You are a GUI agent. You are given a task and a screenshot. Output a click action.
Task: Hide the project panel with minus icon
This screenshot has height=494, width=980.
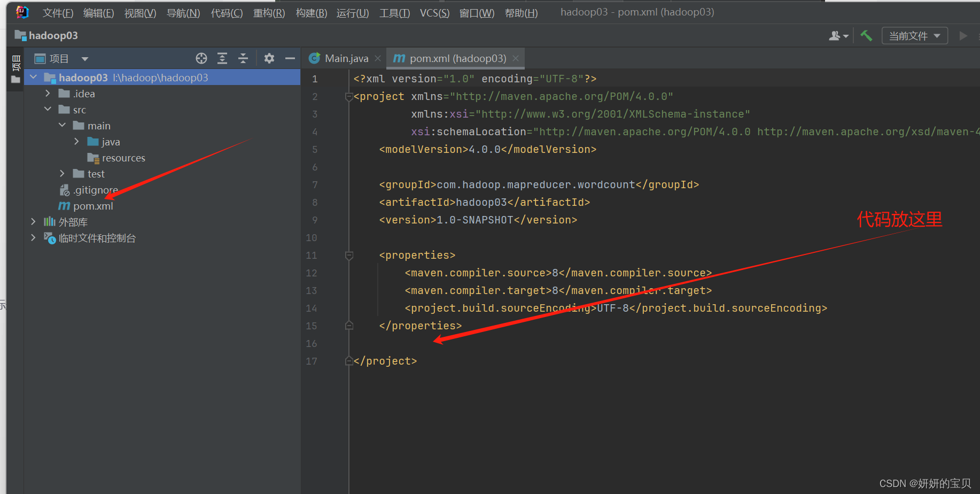tap(290, 58)
